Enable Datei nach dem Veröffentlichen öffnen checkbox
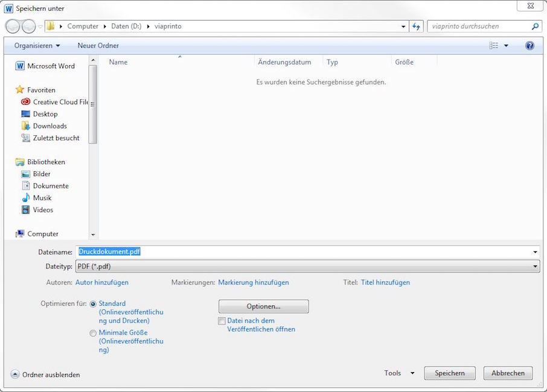Viewport: 547px width, 392px height. tap(222, 321)
